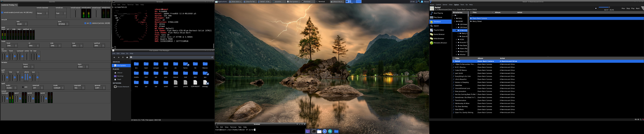Click the vmix0-invol slider
Screen dimensions: 644x134
(96, 13)
